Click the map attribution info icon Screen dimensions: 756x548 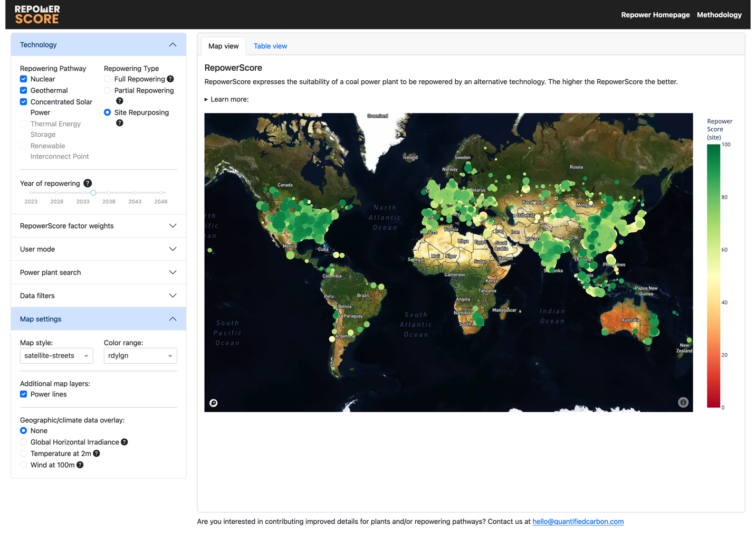[683, 402]
